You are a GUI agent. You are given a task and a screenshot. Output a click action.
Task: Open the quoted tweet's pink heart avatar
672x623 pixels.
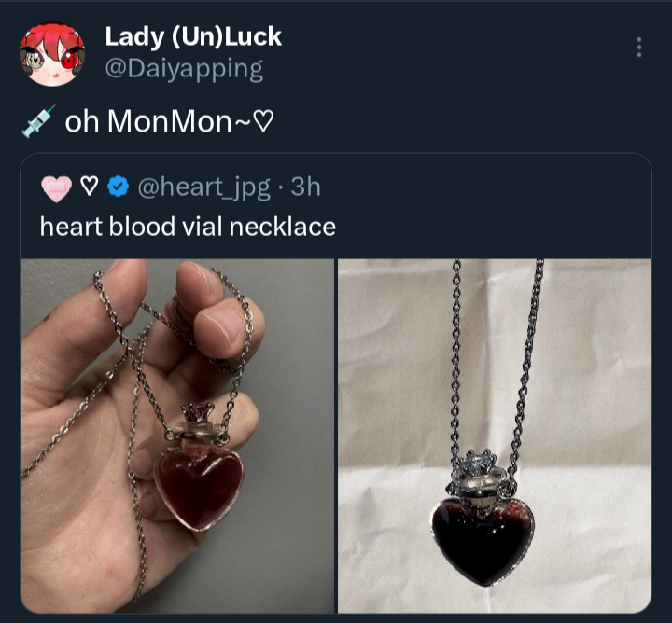tap(57, 188)
